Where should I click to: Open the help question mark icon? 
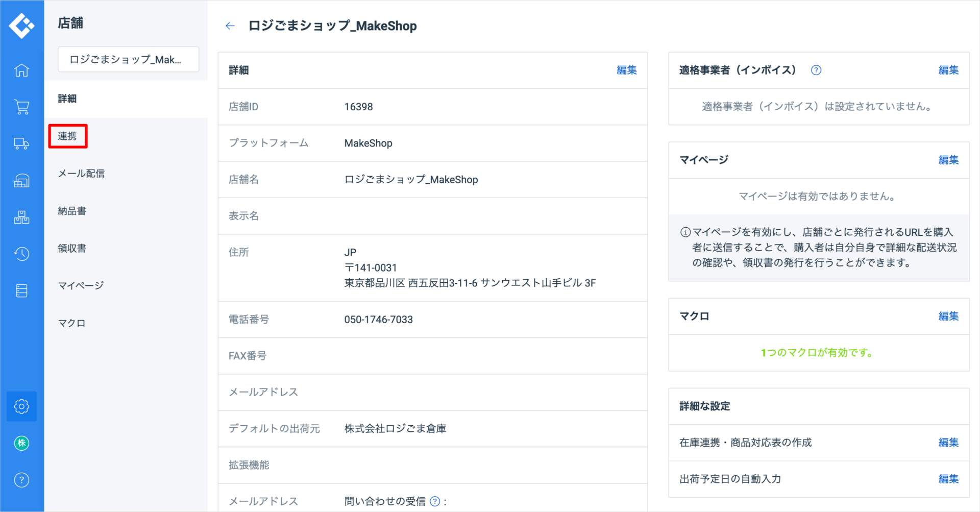pyautogui.click(x=21, y=479)
